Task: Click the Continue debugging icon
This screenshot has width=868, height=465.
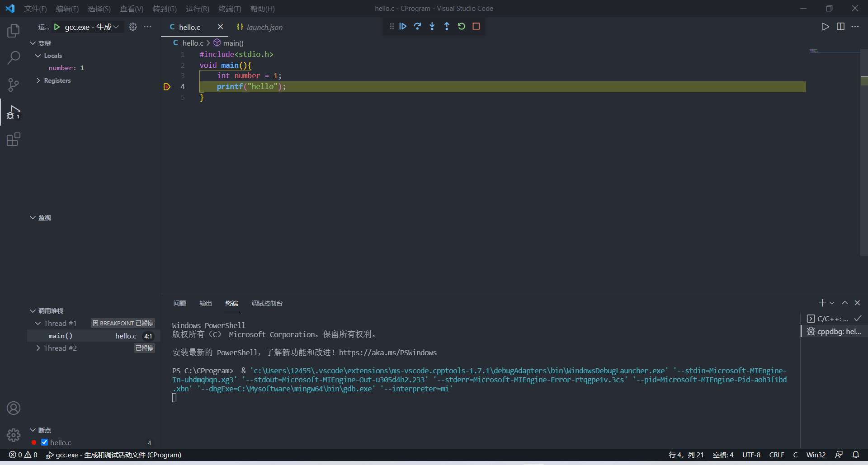Action: (403, 26)
